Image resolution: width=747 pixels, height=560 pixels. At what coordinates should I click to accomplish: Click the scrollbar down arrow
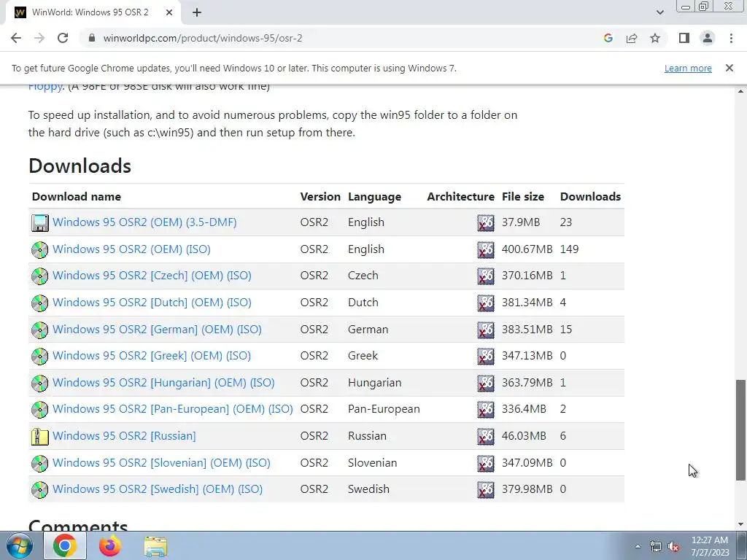pyautogui.click(x=740, y=524)
